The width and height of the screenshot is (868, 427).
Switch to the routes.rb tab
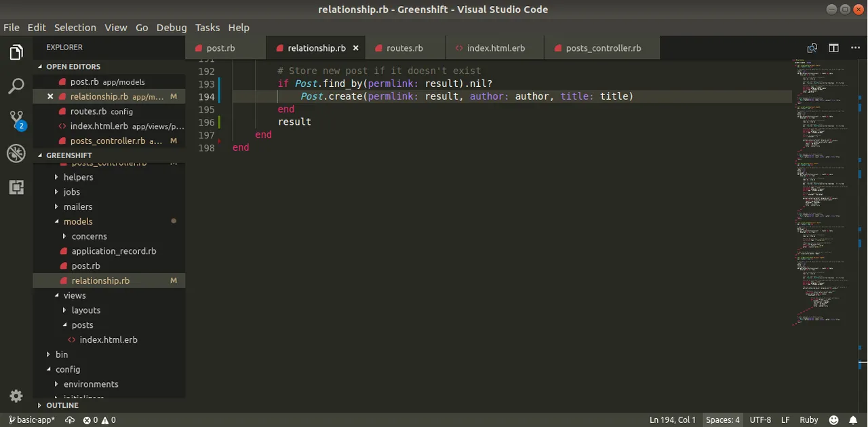(406, 48)
